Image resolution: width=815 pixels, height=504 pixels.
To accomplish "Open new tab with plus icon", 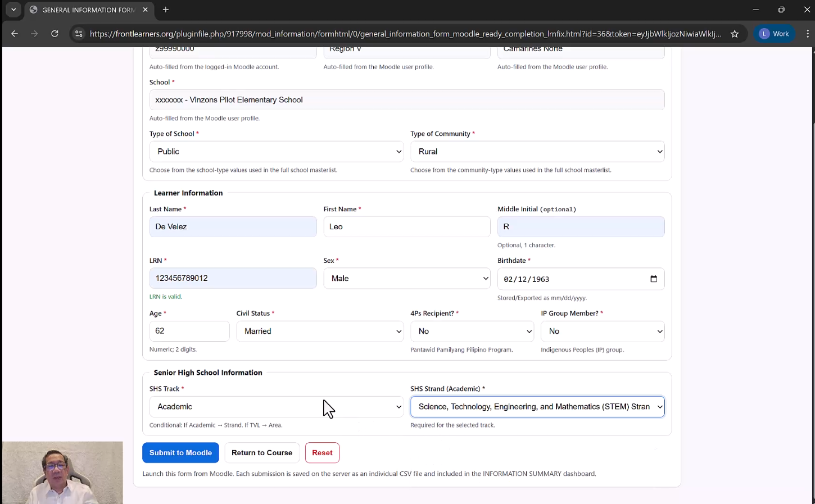I will coord(166,10).
